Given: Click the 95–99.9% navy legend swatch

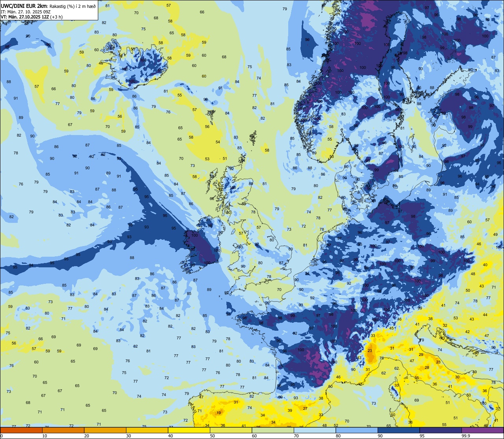Looking at the screenshot, I should pyautogui.click(x=441, y=430).
